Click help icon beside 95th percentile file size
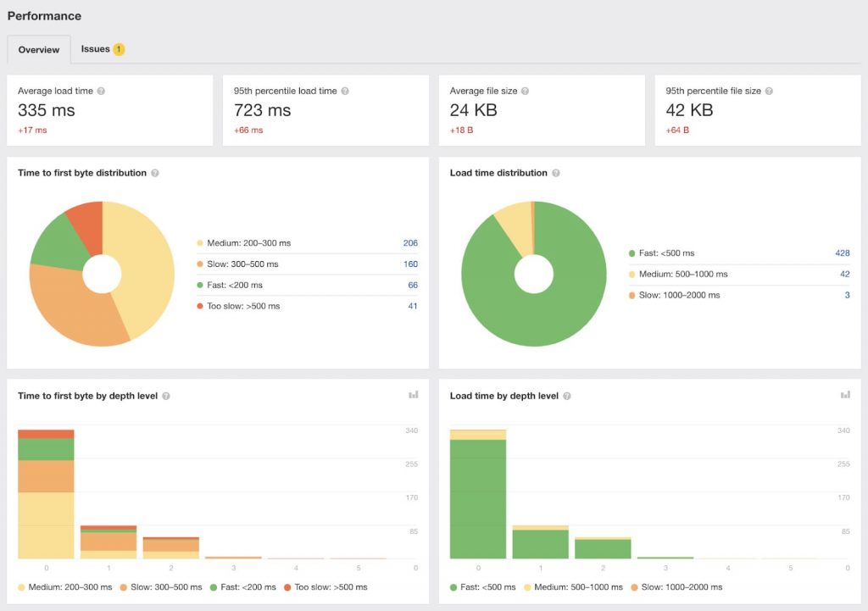Image resolution: width=868 pixels, height=611 pixels. [x=769, y=91]
